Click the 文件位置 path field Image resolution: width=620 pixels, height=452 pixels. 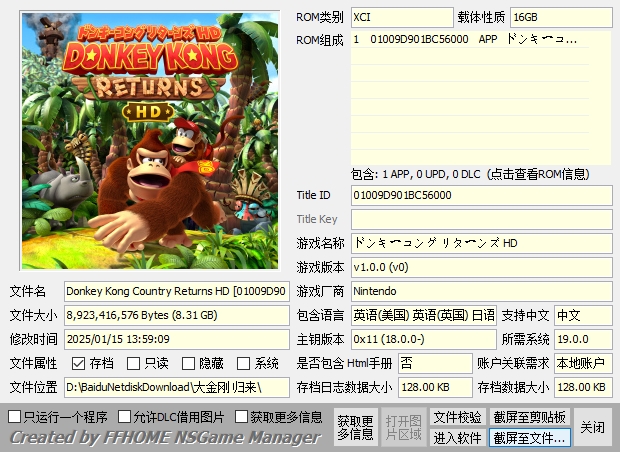[x=176, y=387]
